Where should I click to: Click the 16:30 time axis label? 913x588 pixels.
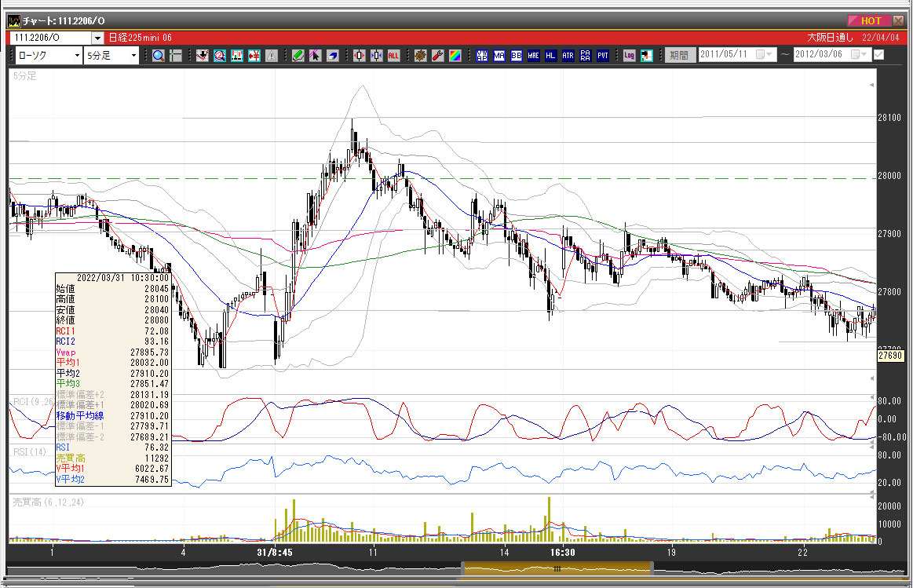tap(562, 553)
